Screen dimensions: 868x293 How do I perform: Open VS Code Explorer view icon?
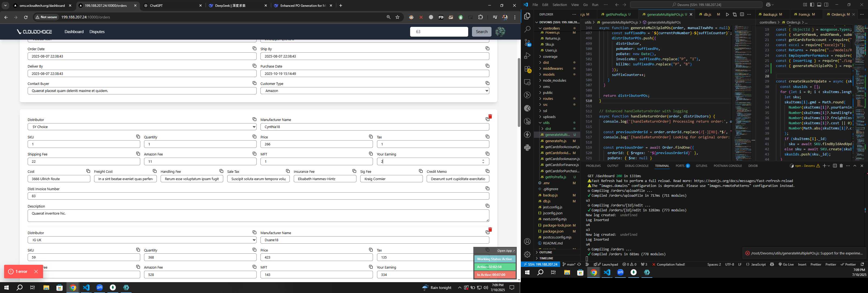527,16
